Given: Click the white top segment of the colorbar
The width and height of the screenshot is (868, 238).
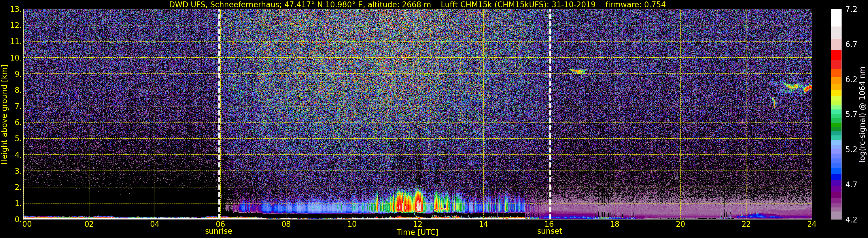Looking at the screenshot, I should (836, 18).
